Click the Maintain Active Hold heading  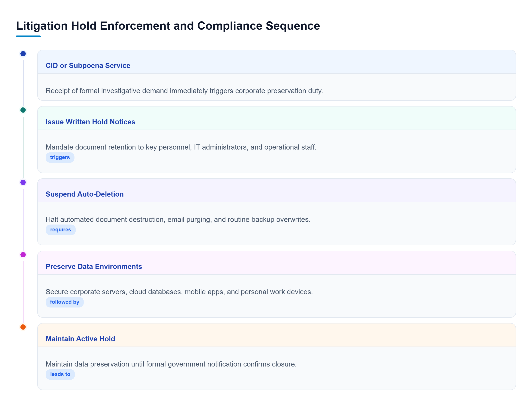[x=80, y=339]
